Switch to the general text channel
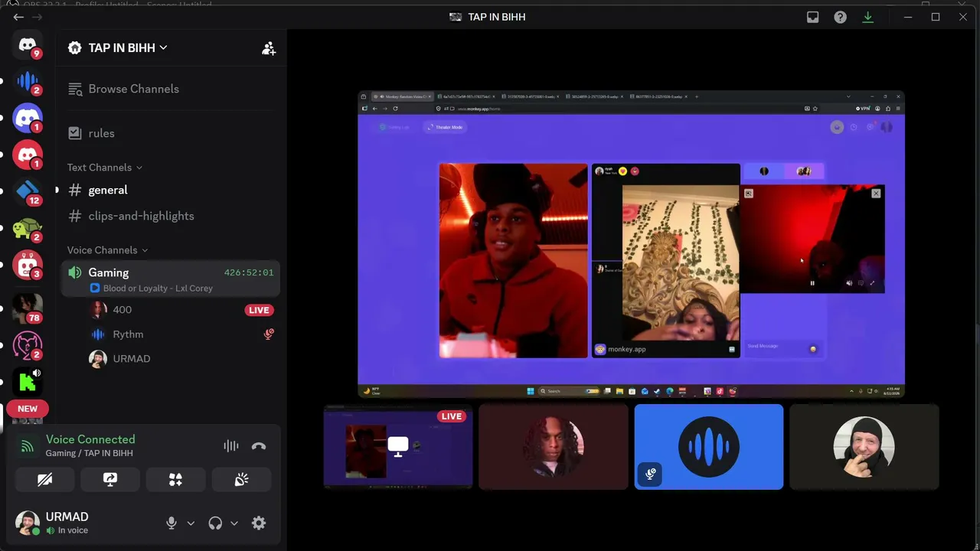 click(170, 190)
